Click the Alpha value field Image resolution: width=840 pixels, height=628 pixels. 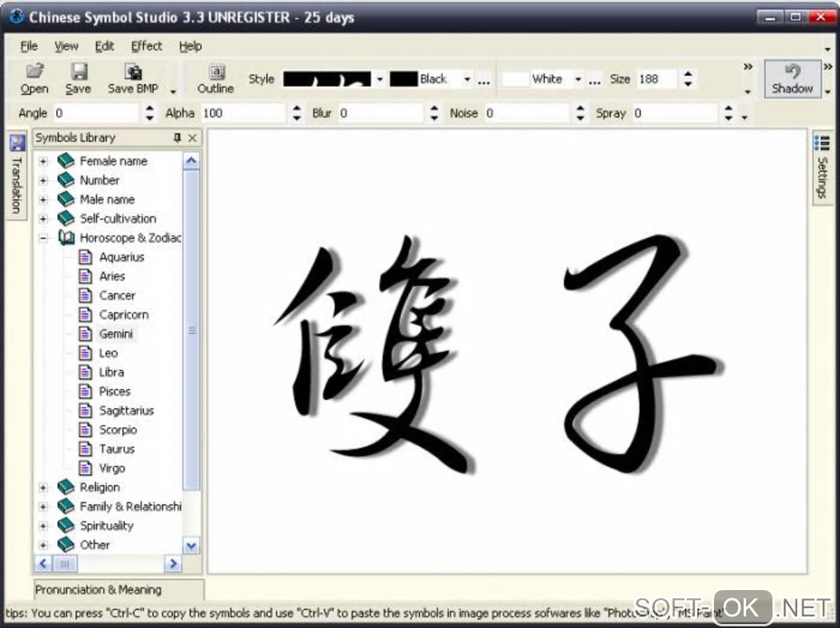243,113
